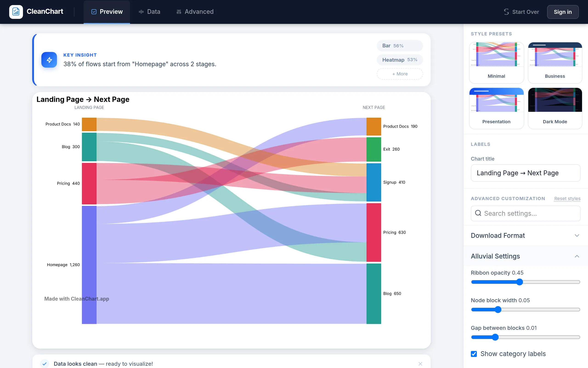Click the right Pricing 630 node block

click(374, 233)
